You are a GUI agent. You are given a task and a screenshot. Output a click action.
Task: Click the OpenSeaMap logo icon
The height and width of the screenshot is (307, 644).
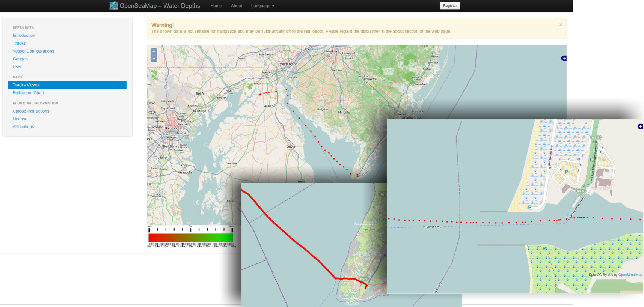tap(113, 6)
